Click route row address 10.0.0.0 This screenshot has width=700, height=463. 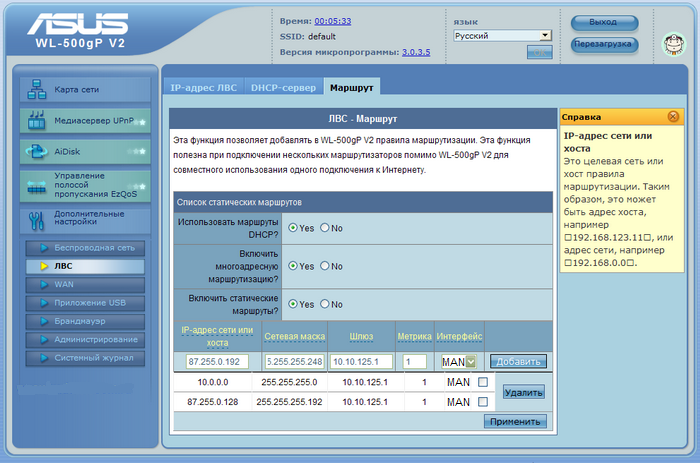click(213, 382)
